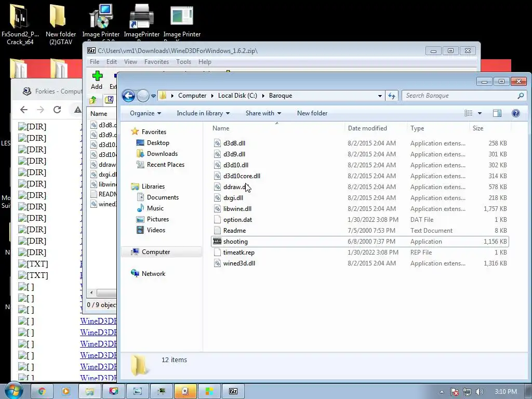The image size is (532, 399).
Task: Toggle the preview pane icon
Action: tap(497, 113)
